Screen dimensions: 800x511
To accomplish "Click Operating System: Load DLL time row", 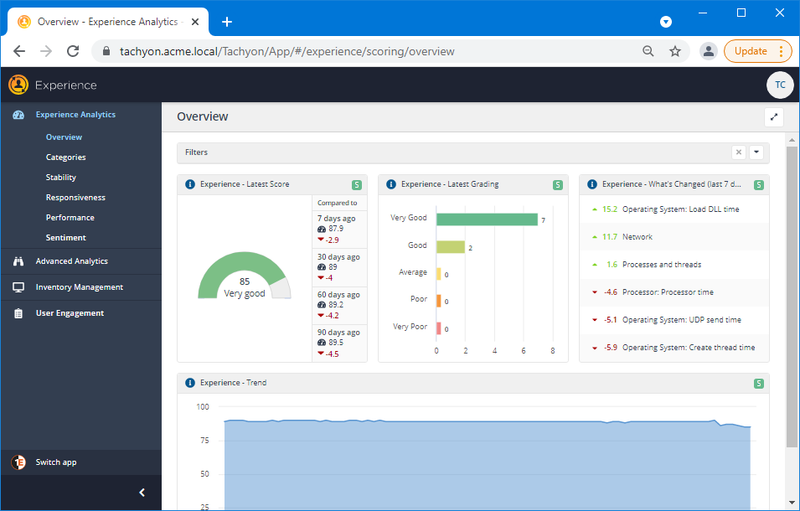I will pos(674,209).
